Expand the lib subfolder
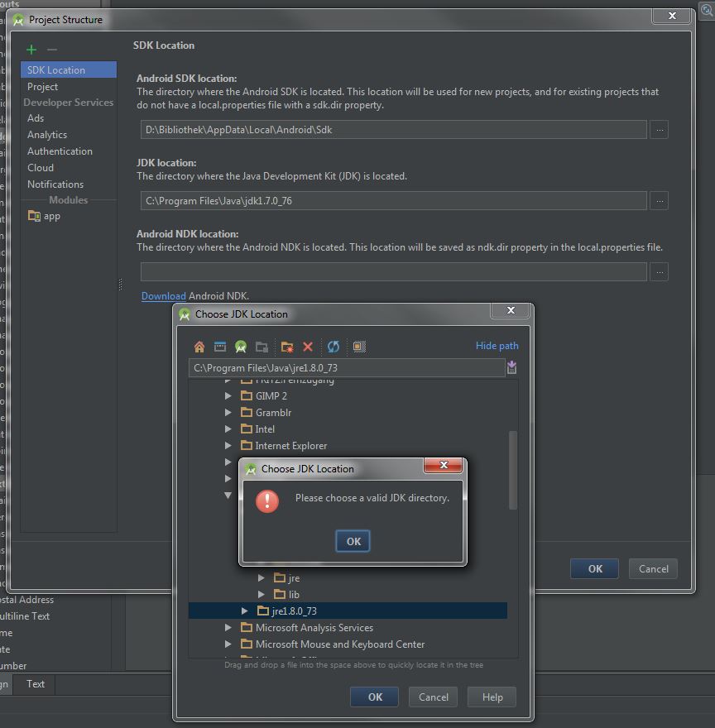715x728 pixels. (x=262, y=594)
